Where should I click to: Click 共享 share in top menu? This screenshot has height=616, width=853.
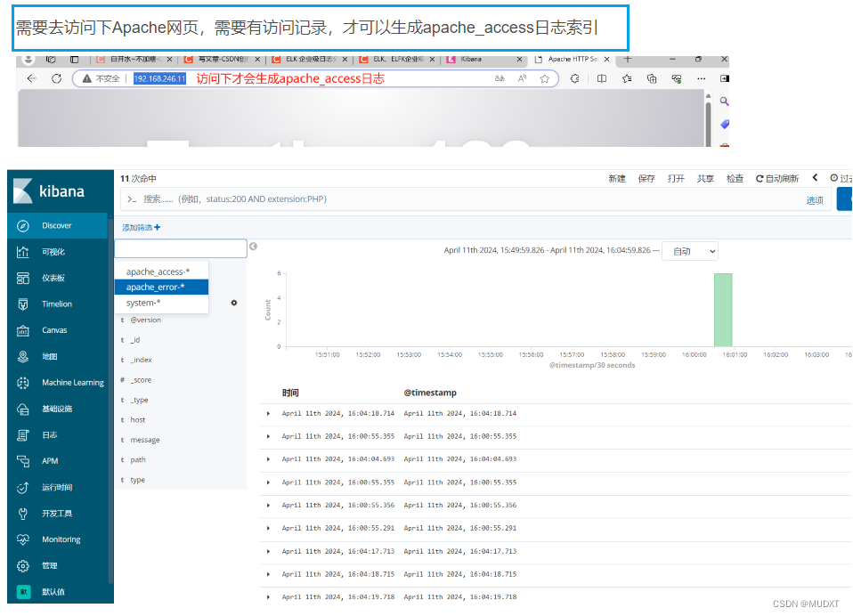pyautogui.click(x=705, y=178)
